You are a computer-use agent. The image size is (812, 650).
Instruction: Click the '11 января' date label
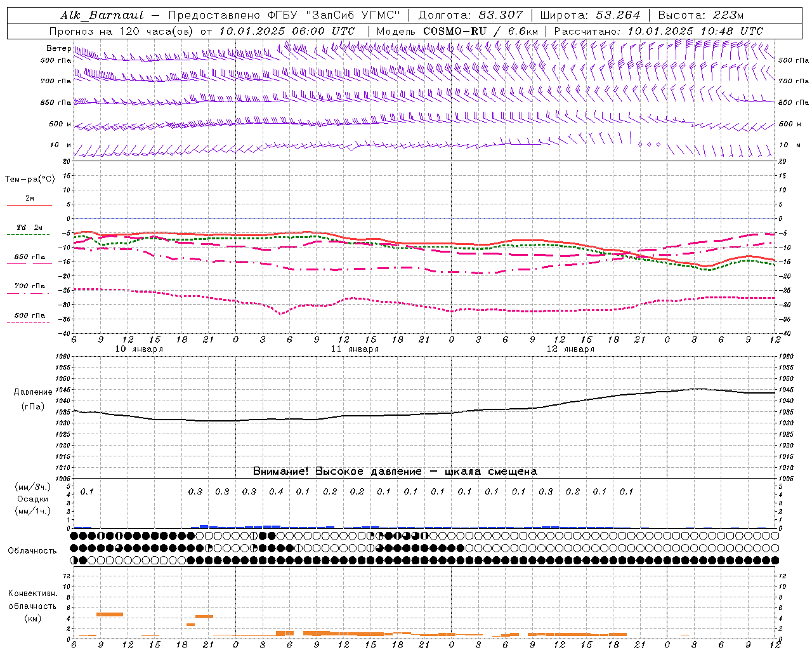[x=355, y=349]
